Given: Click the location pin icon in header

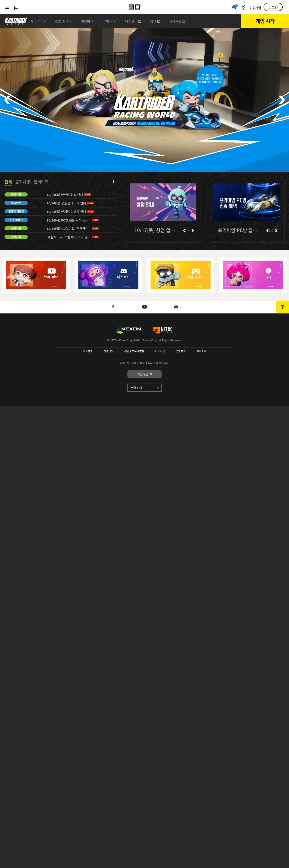Looking at the screenshot, I should coord(243,7).
